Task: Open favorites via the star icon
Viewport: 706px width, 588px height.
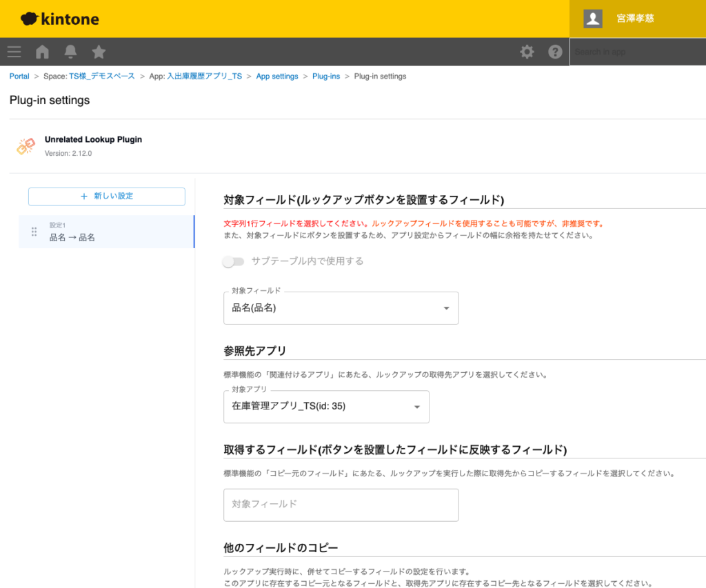Action: click(x=98, y=52)
